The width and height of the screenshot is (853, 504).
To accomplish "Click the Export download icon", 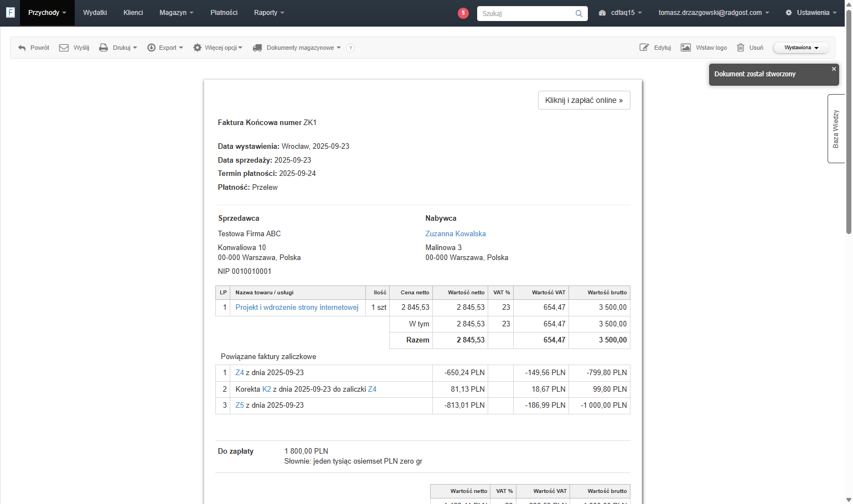I will pos(151,48).
